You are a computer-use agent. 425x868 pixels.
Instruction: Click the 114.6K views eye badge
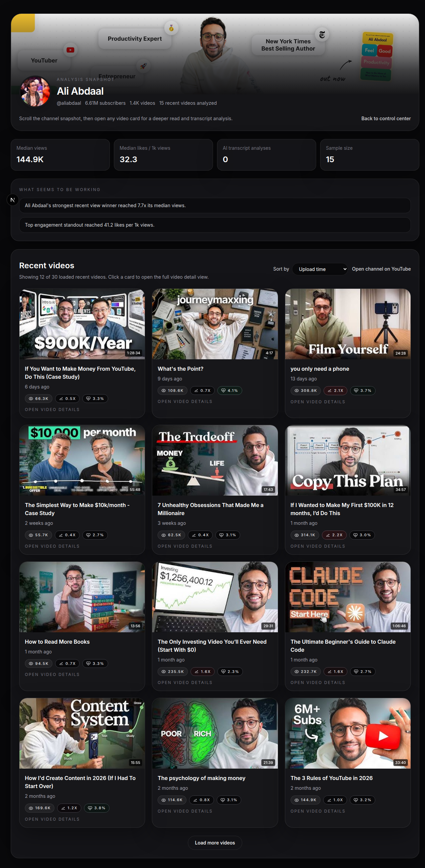[x=172, y=800]
